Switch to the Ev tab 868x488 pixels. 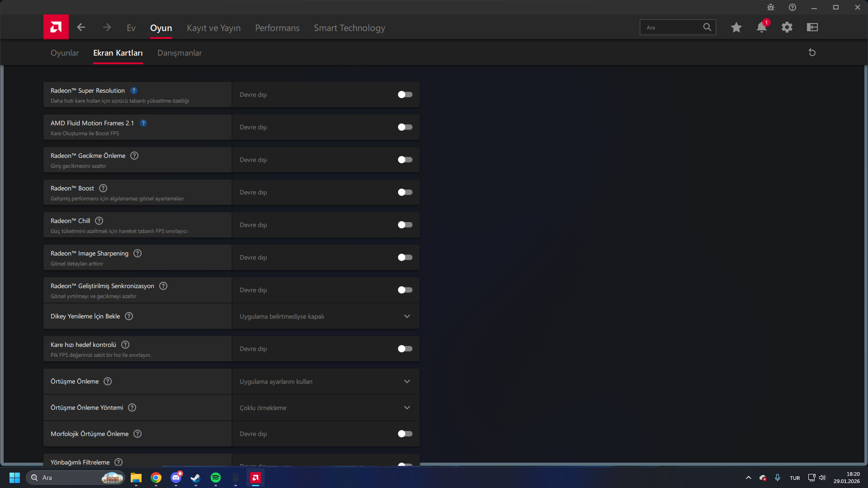click(131, 28)
